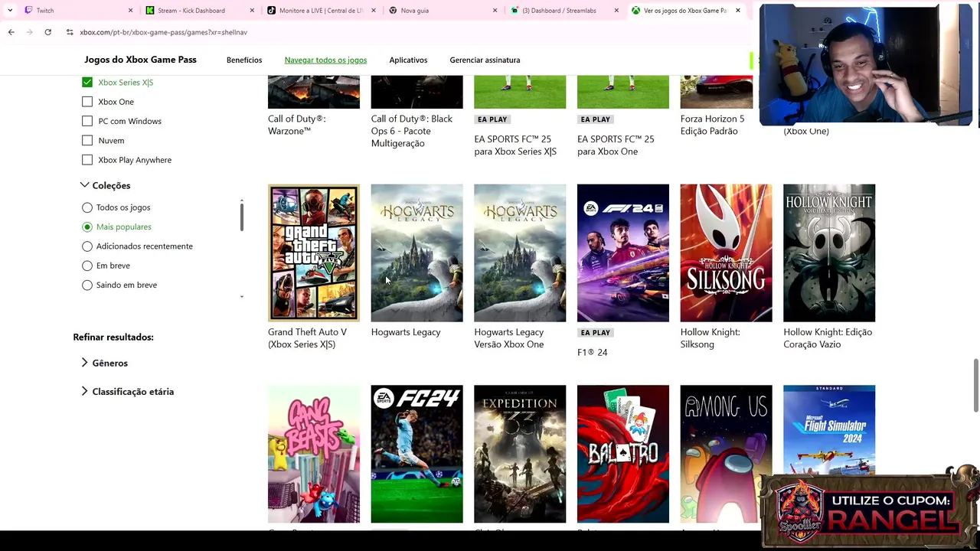The image size is (980, 551).
Task: Check the PC com Windows checkbox
Action: pos(87,121)
